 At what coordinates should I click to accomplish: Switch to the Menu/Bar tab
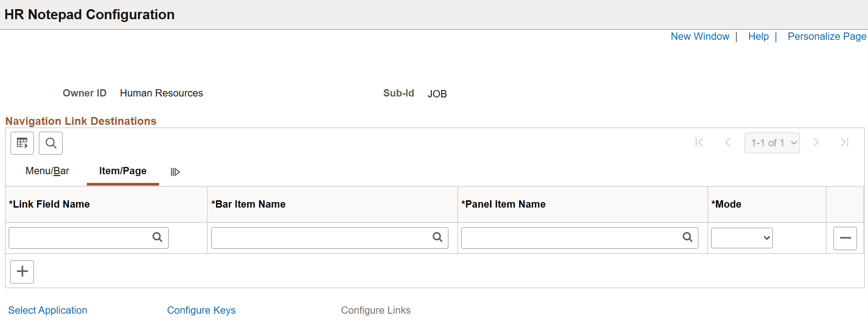pos(48,171)
